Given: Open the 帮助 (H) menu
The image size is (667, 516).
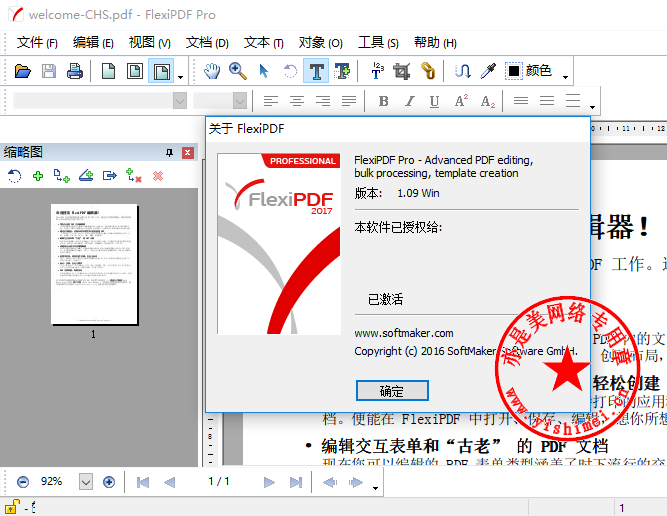Looking at the screenshot, I should [x=435, y=43].
